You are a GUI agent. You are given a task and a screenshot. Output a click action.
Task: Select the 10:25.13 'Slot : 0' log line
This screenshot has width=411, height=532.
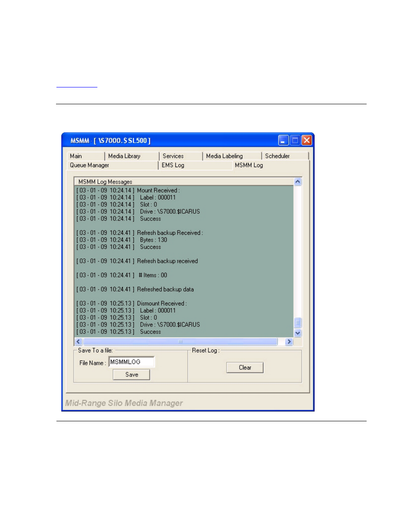[x=117, y=317]
